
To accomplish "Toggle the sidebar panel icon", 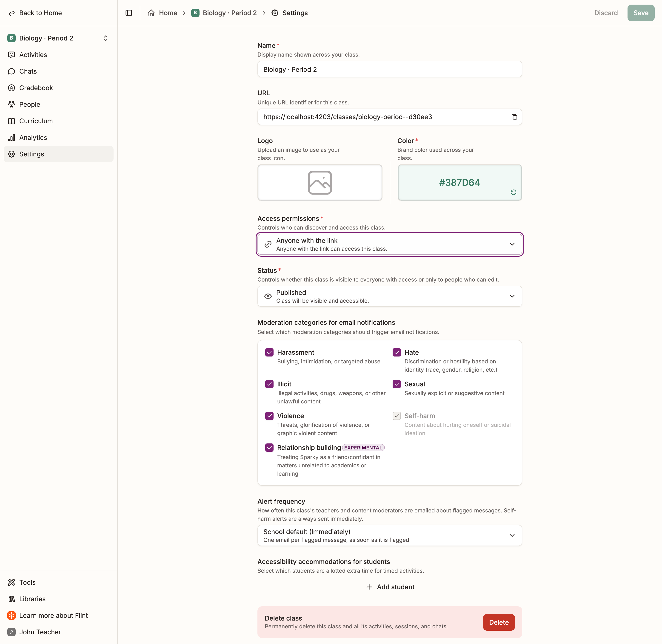I will [128, 13].
